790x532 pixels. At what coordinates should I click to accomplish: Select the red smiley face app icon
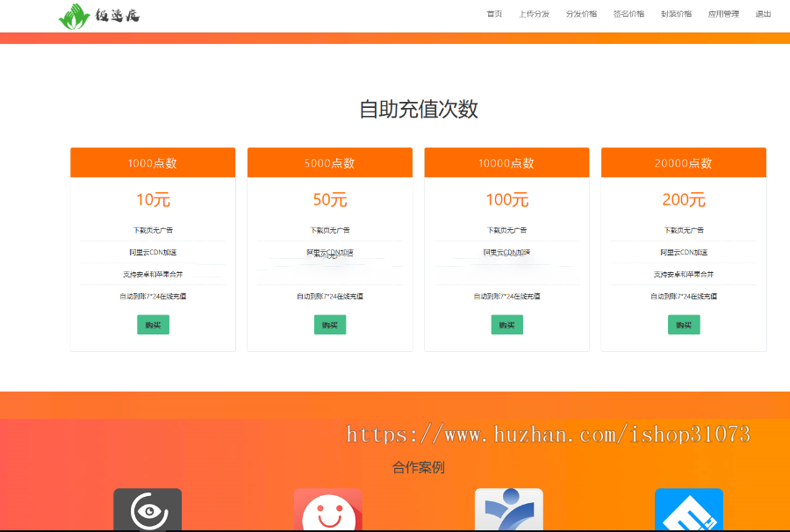[329, 511]
